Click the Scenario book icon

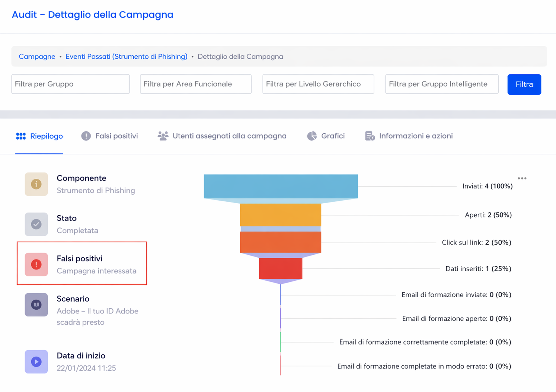click(36, 305)
